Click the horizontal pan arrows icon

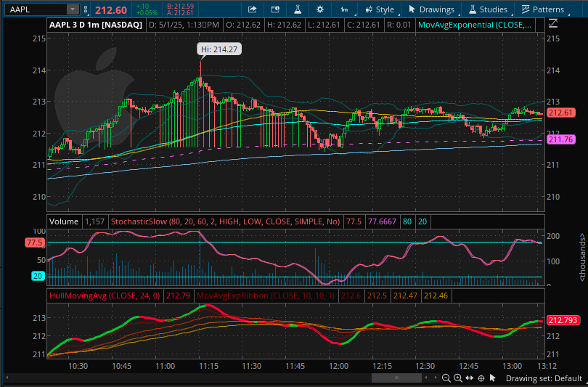pyautogui.click(x=469, y=378)
